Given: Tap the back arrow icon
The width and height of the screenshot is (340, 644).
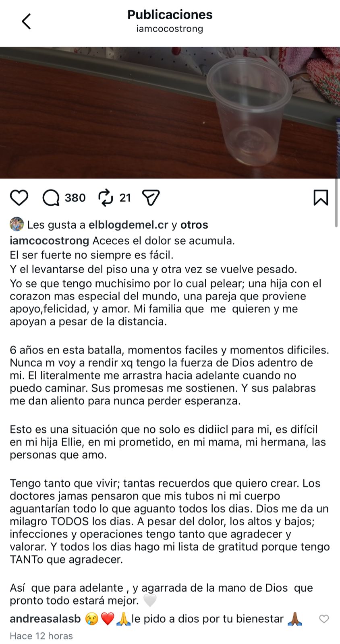Looking at the screenshot, I should pos(26,21).
